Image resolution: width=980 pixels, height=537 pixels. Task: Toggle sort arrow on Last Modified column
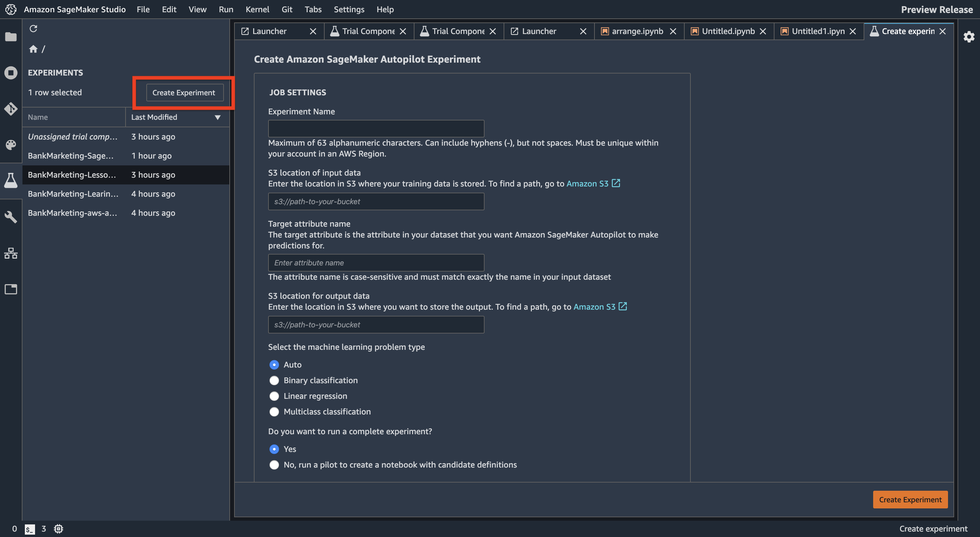(x=218, y=117)
